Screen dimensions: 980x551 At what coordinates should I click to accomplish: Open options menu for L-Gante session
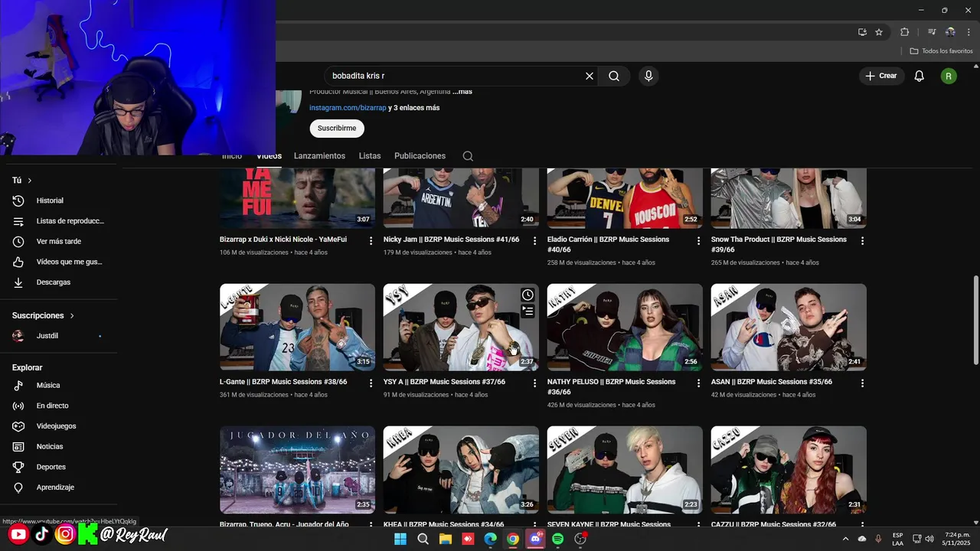(371, 383)
